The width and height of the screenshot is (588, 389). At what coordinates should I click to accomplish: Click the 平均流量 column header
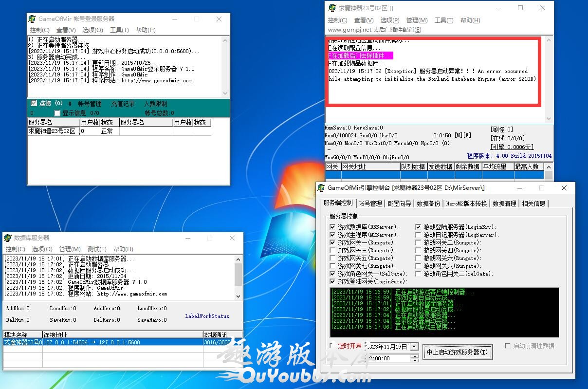pos(497,167)
